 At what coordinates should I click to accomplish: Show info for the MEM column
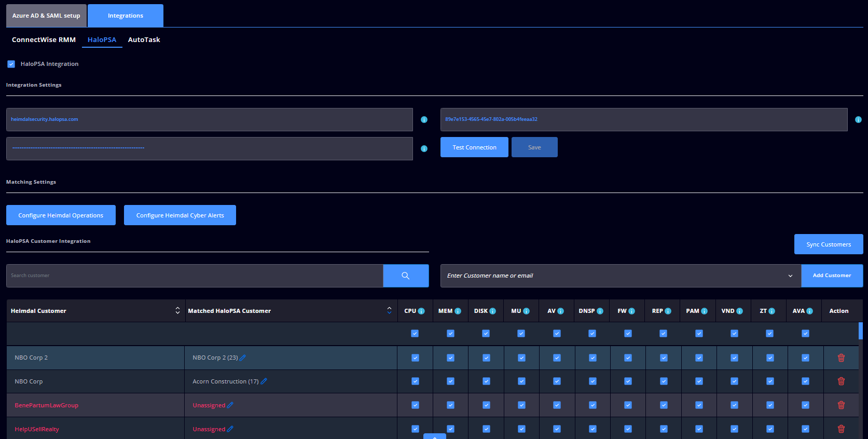tap(458, 311)
